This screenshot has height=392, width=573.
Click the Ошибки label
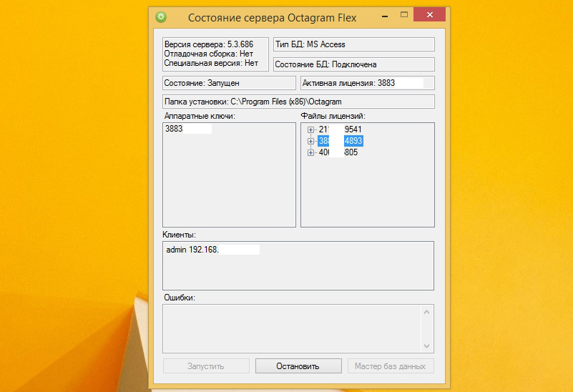coord(180,298)
